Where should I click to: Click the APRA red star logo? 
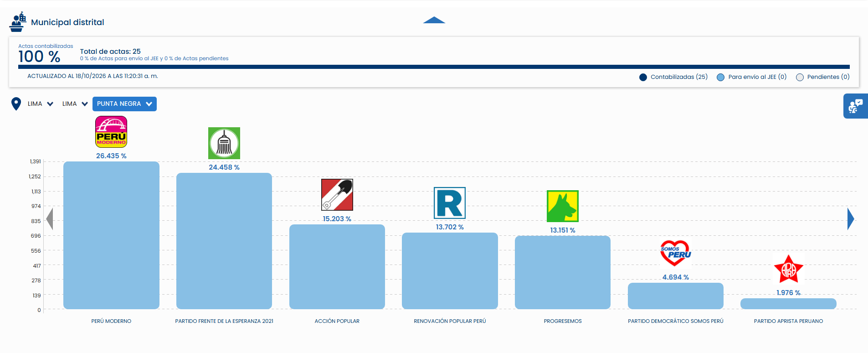point(788,269)
